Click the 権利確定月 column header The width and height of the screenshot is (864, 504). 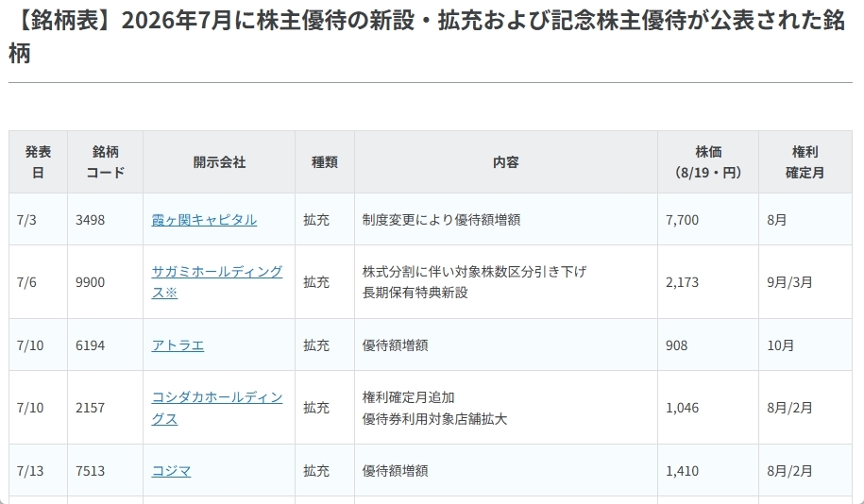tap(805, 162)
